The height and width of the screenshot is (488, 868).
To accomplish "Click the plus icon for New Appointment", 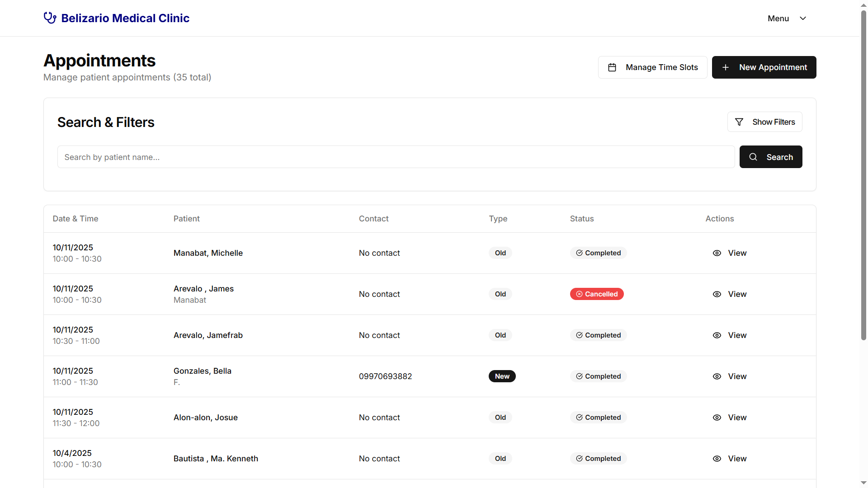I will tap(726, 67).
